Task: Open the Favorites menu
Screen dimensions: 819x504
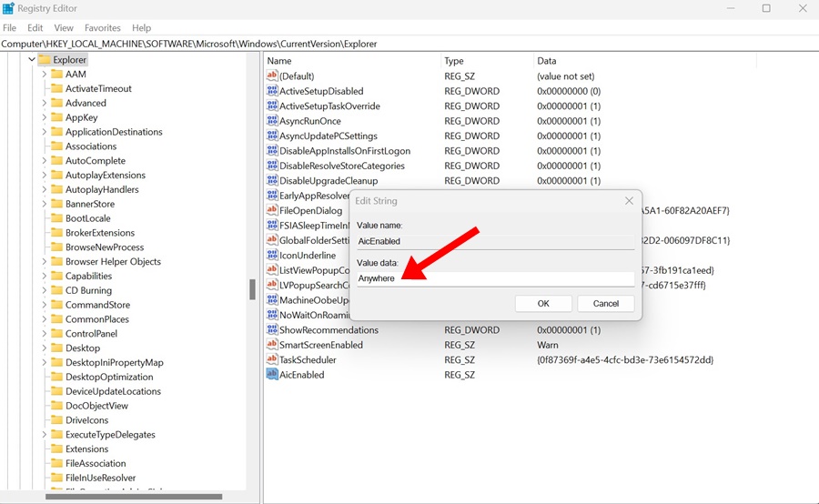Action: [x=102, y=27]
